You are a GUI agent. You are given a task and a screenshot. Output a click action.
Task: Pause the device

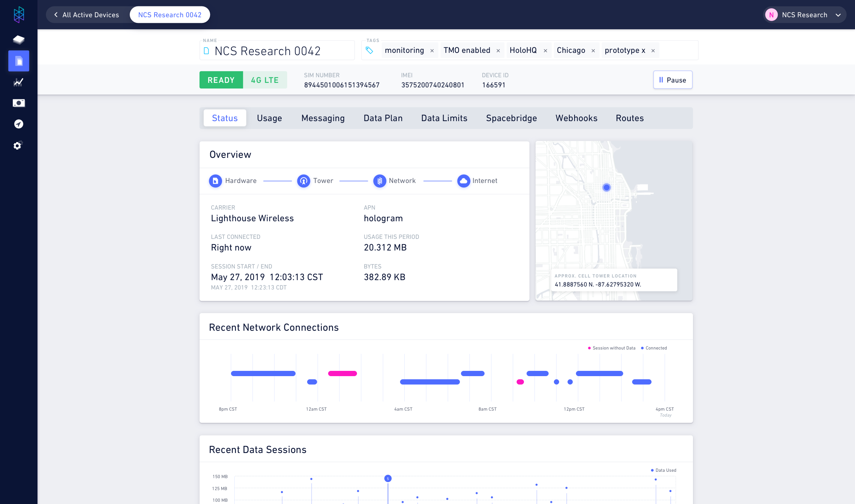673,80
